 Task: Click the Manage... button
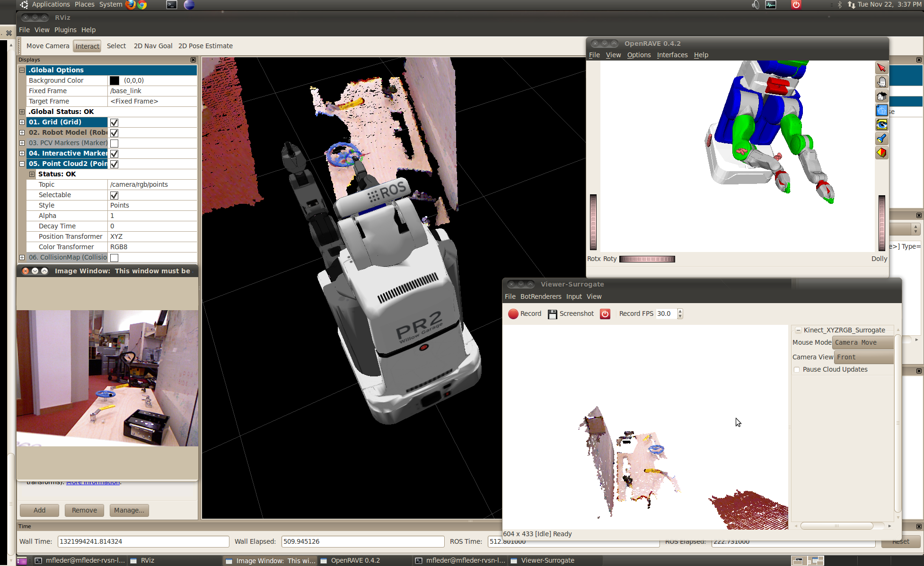coord(129,510)
